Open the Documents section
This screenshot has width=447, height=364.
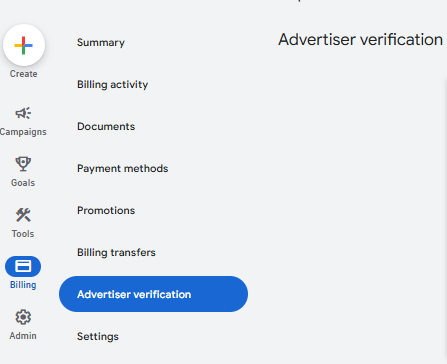click(x=106, y=127)
